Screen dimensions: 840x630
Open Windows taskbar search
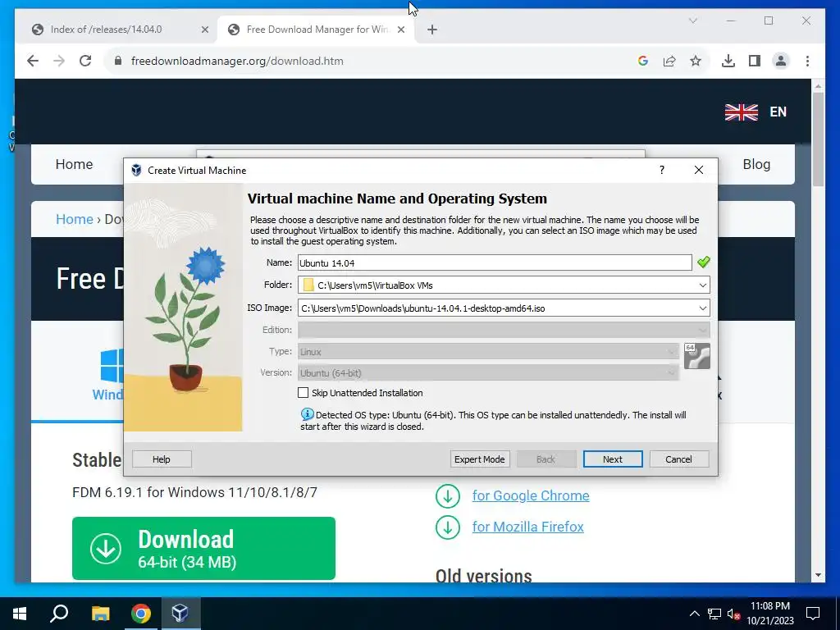[x=59, y=614]
